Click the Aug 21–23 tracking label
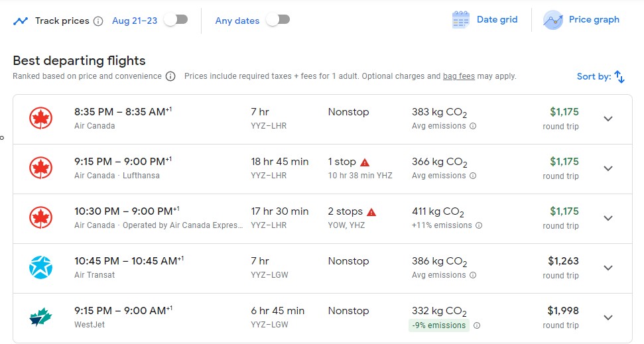This screenshot has width=644, height=344. 135,21
